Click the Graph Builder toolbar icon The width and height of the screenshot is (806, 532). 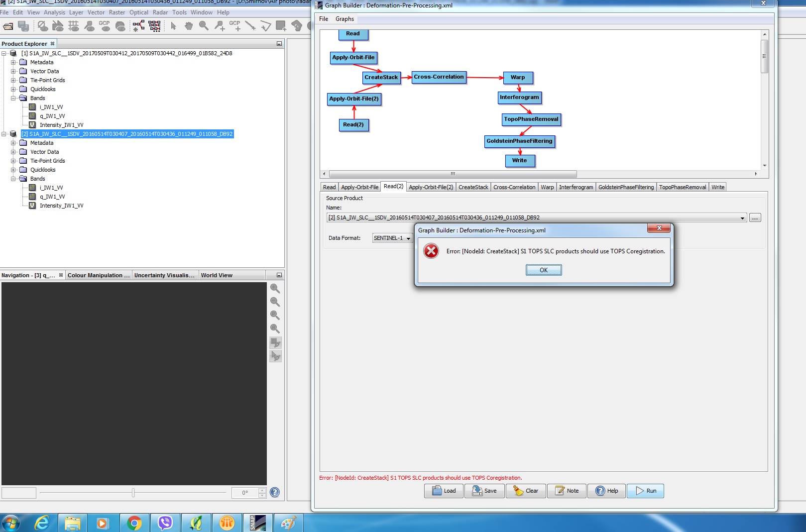(139, 26)
